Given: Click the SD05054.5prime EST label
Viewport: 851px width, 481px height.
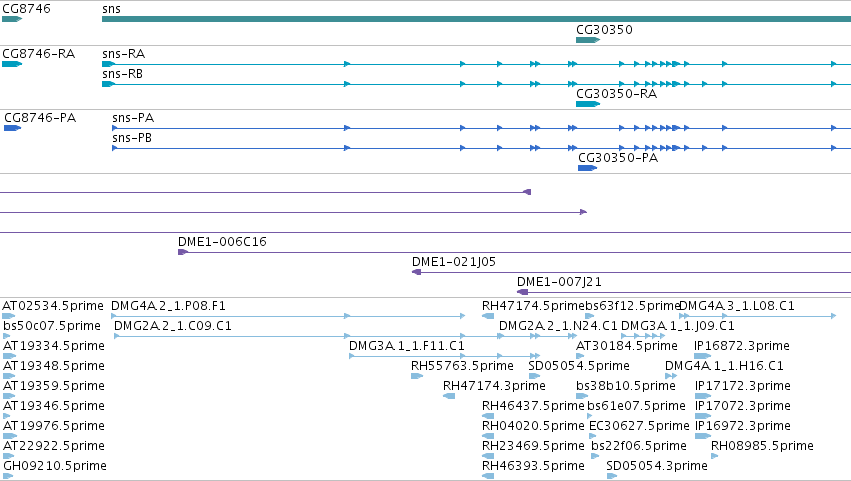Looking at the screenshot, I should (579, 366).
